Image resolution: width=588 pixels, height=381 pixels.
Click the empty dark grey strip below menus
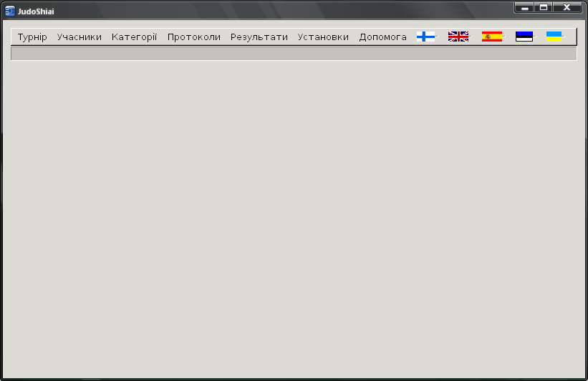294,54
